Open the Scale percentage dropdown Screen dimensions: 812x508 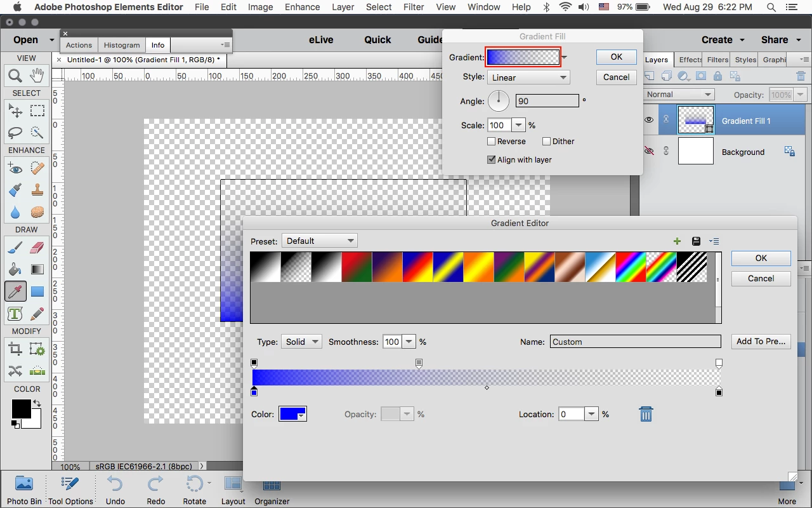click(x=519, y=125)
